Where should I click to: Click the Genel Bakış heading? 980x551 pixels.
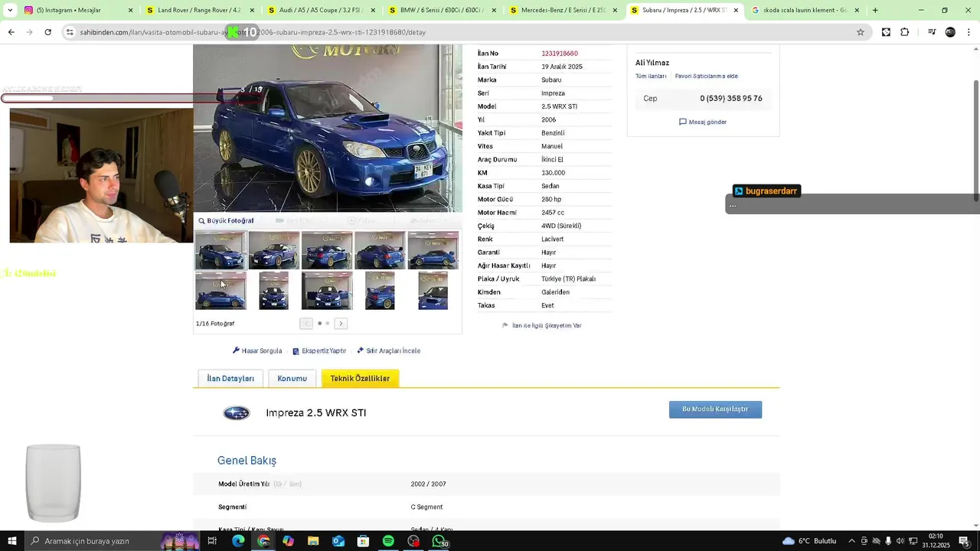coord(247,461)
